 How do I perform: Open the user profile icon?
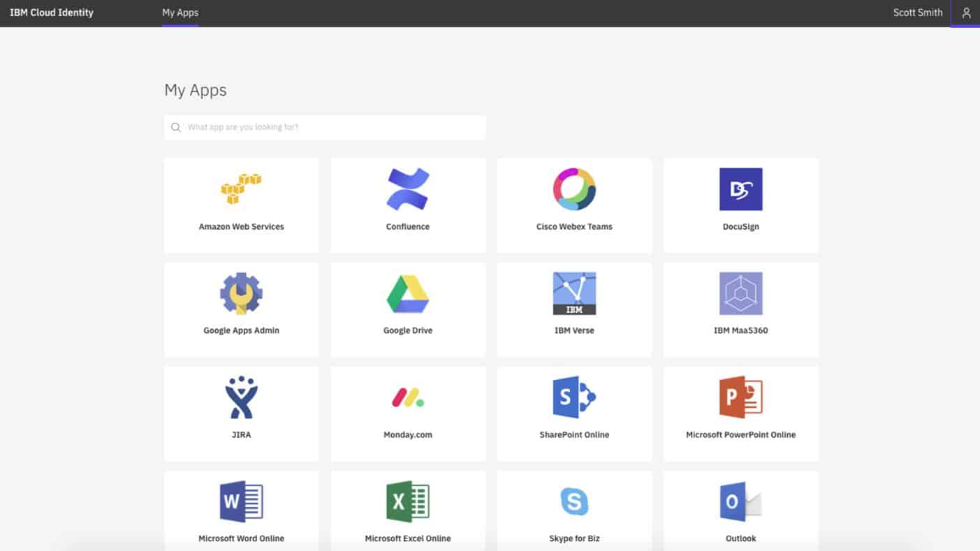point(966,13)
